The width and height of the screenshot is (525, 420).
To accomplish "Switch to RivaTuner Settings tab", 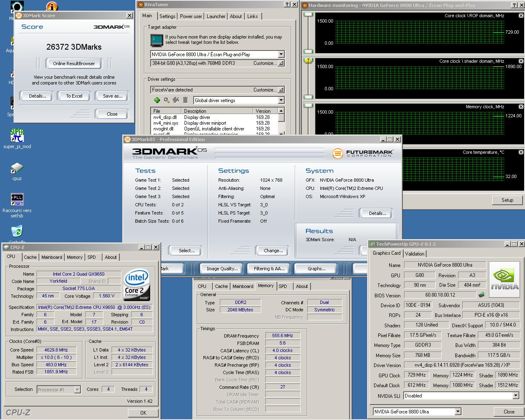I will click(x=167, y=16).
